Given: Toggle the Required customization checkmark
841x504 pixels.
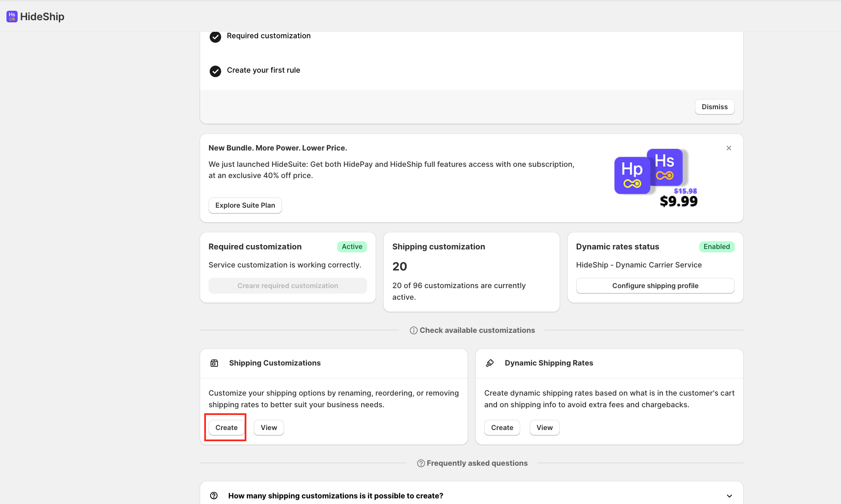Looking at the screenshot, I should [x=215, y=37].
